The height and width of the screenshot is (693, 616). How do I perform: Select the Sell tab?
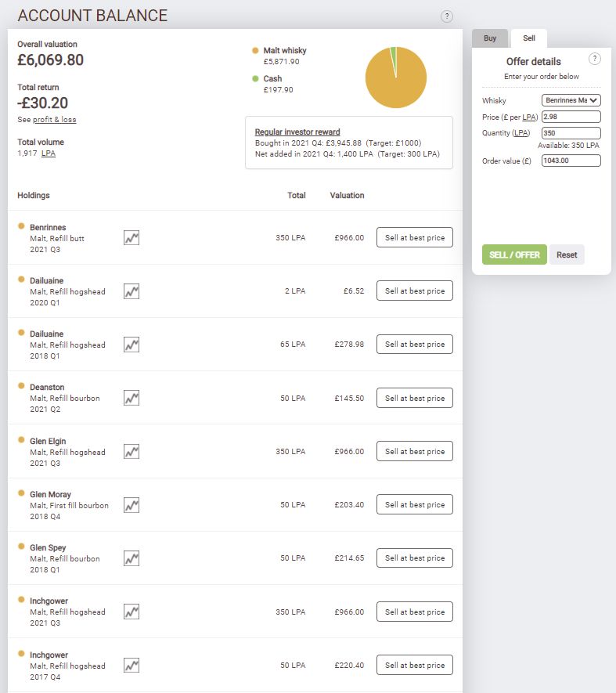click(x=529, y=38)
